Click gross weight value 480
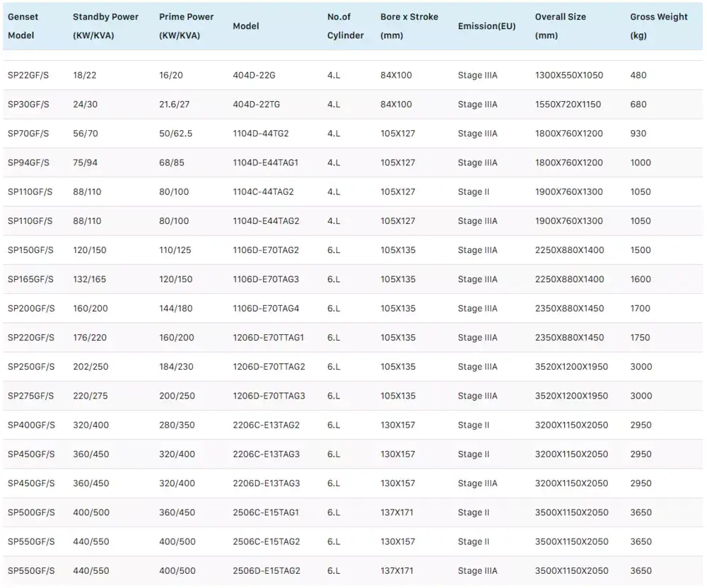This screenshot has width=707, height=588. click(x=638, y=75)
